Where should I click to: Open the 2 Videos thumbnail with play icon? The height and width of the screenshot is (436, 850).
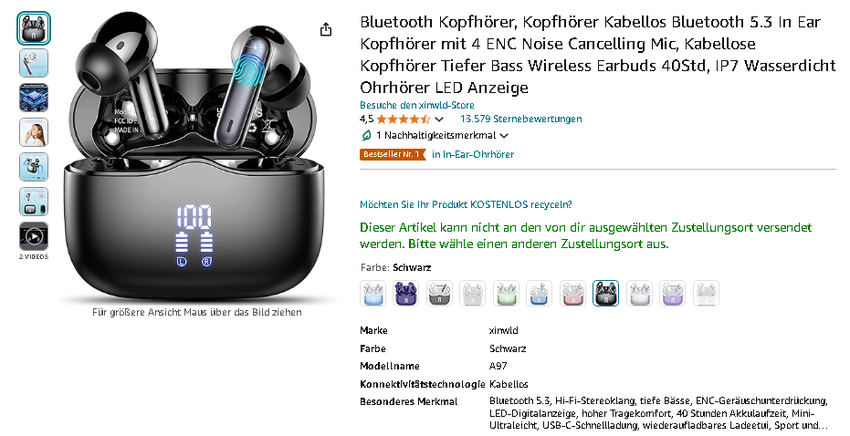tap(34, 236)
